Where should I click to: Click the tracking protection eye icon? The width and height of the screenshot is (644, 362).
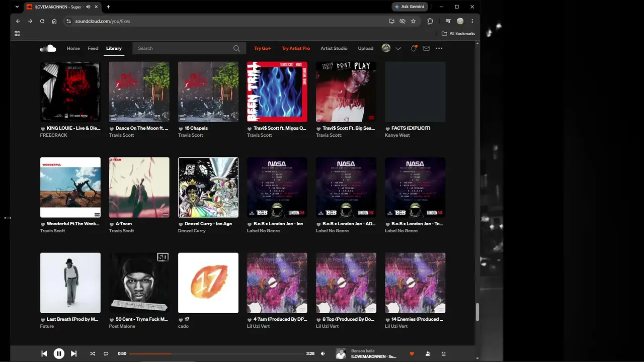pos(403,21)
